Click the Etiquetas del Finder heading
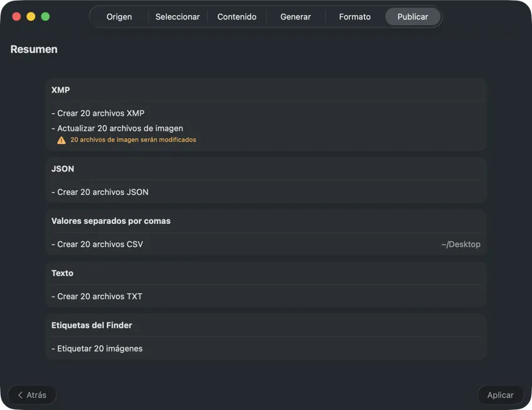 point(92,325)
